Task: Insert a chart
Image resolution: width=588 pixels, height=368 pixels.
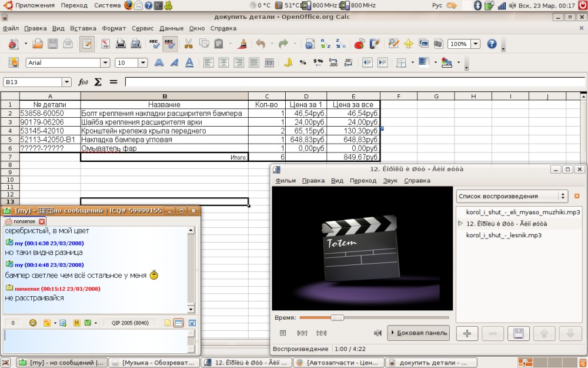Action: pyautogui.click(x=359, y=44)
